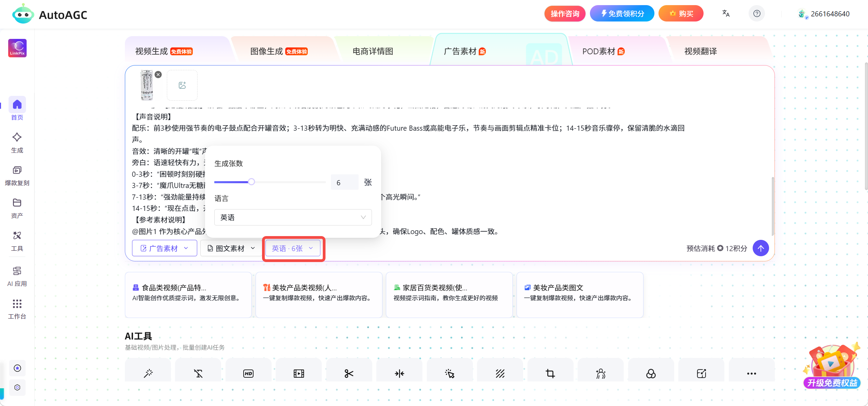Open 工具 tools in sidebar
The image size is (868, 406).
pyautogui.click(x=17, y=241)
